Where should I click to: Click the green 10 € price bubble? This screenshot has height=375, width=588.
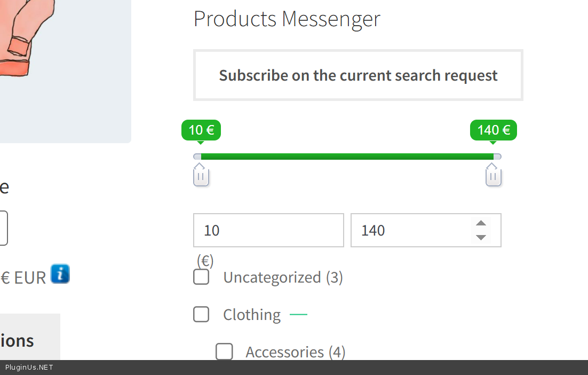(201, 130)
